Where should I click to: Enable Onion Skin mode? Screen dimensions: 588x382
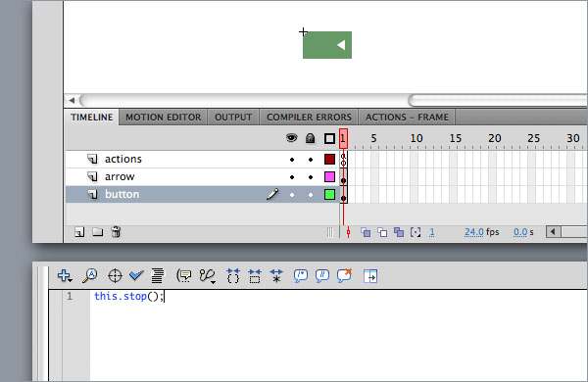(x=366, y=232)
